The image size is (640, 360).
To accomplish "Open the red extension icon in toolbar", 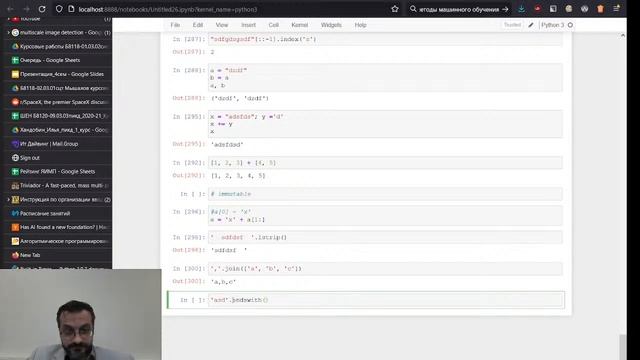I will point(538,9).
